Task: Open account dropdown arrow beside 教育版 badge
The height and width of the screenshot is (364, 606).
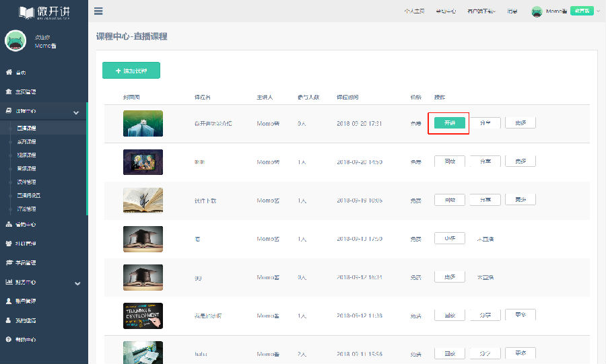Action: (599, 11)
